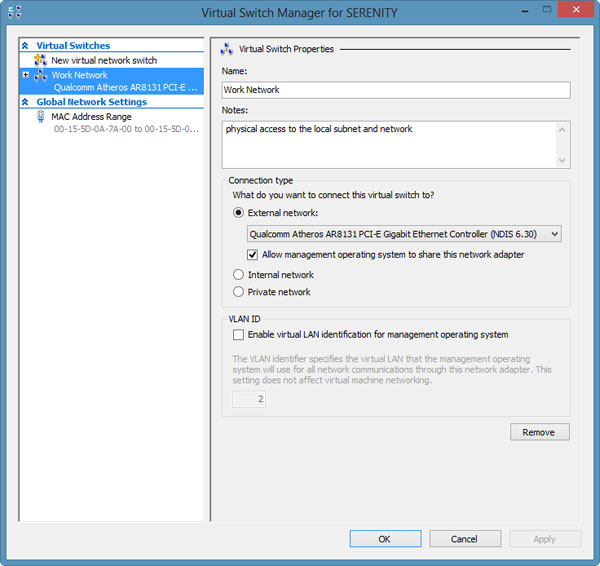Click the MAC Address Range icon
Screen dimensions: 600x566
click(40, 116)
